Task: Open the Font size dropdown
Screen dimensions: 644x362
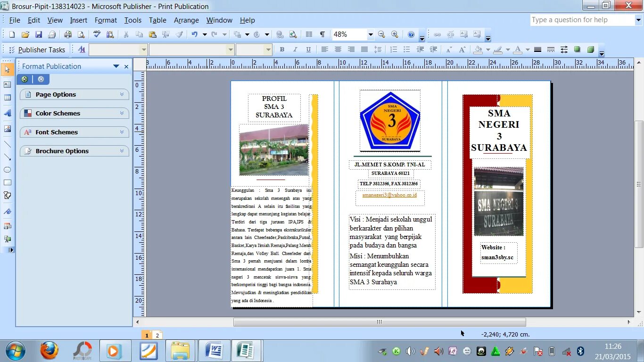Action: tap(268, 49)
